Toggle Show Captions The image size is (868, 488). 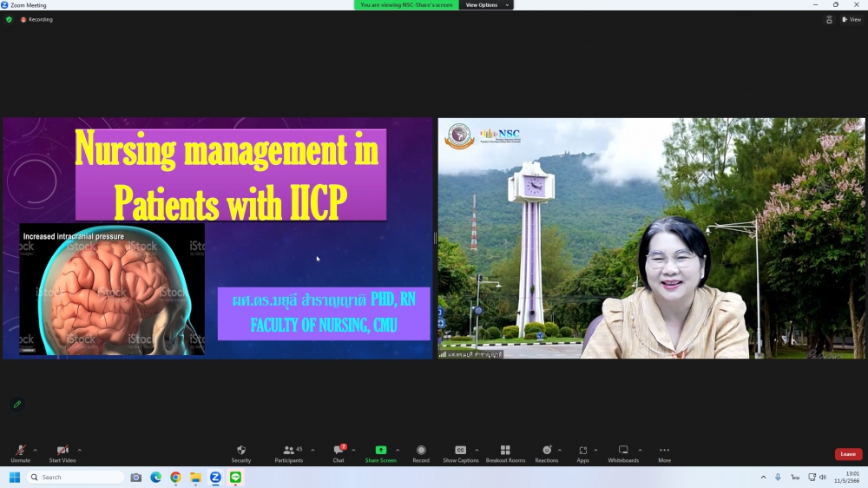coord(461,451)
